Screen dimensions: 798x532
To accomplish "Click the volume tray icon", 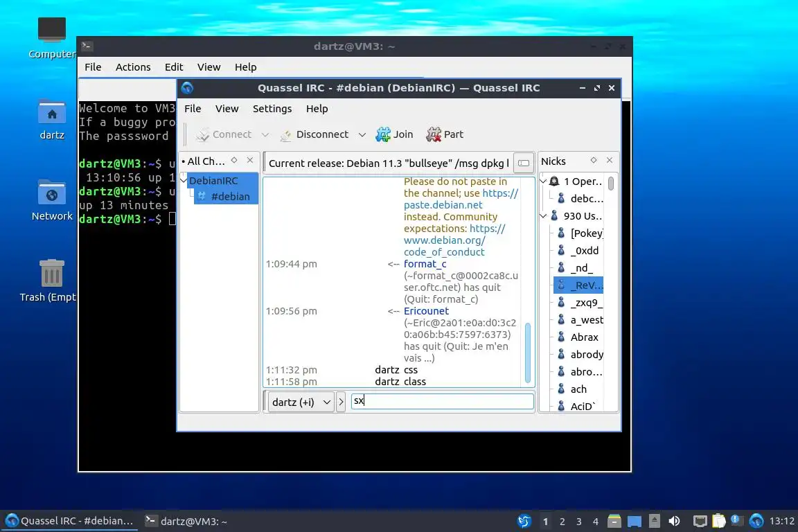I will coord(674,521).
